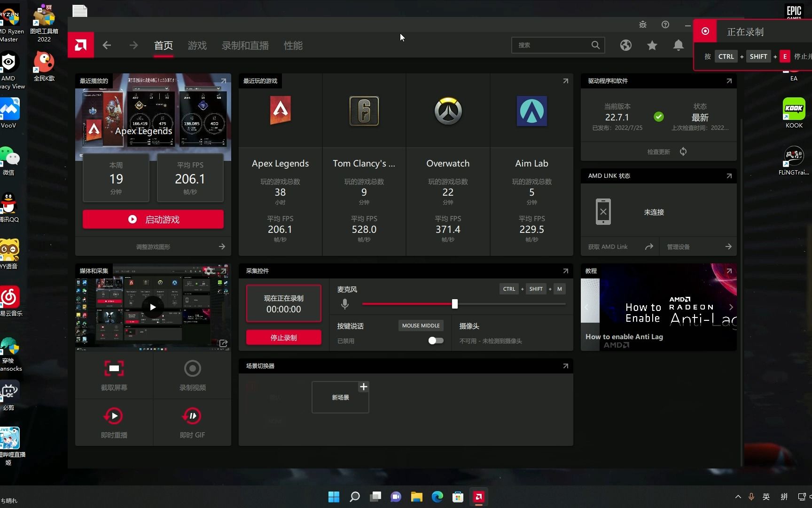Image resolution: width=812 pixels, height=508 pixels.
Task: Open media capture settings gear
Action: 209,271
